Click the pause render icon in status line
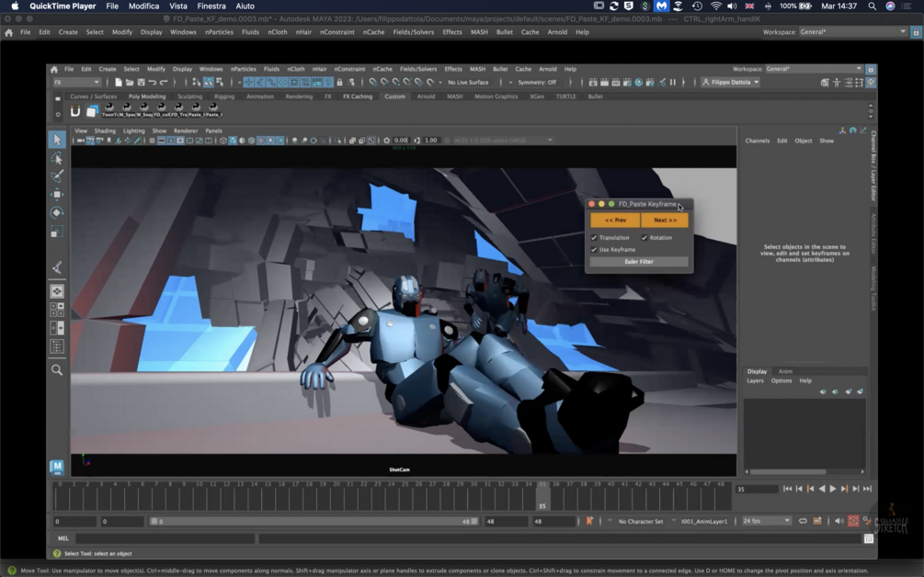The height and width of the screenshot is (577, 924). [672, 83]
